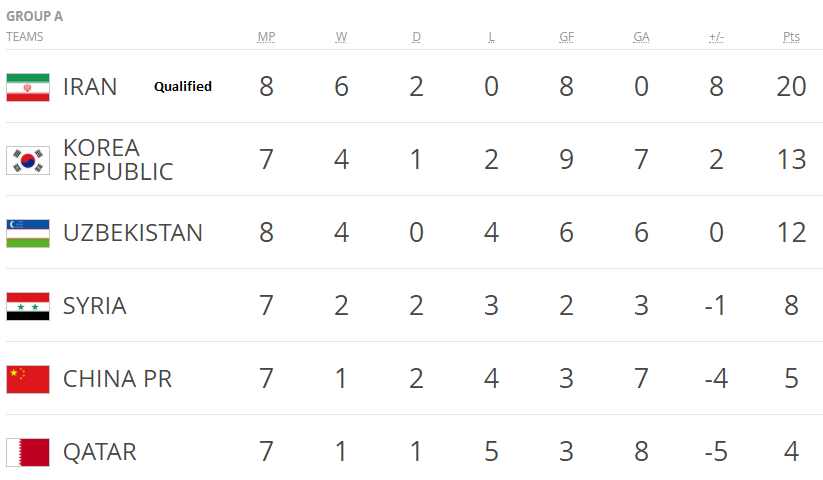
Task: Click the China PR flag icon
Action: click(28, 379)
